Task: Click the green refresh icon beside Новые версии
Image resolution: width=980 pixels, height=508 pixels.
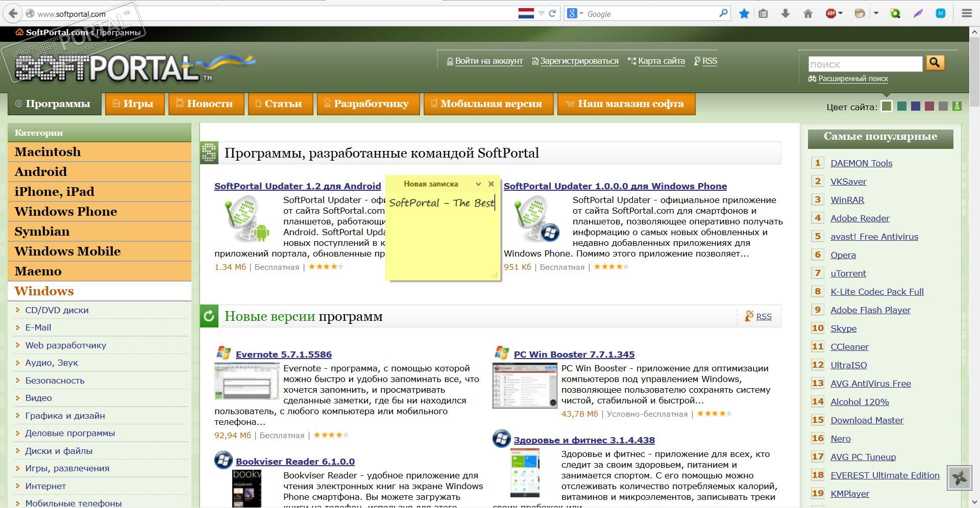Action: pos(209,316)
